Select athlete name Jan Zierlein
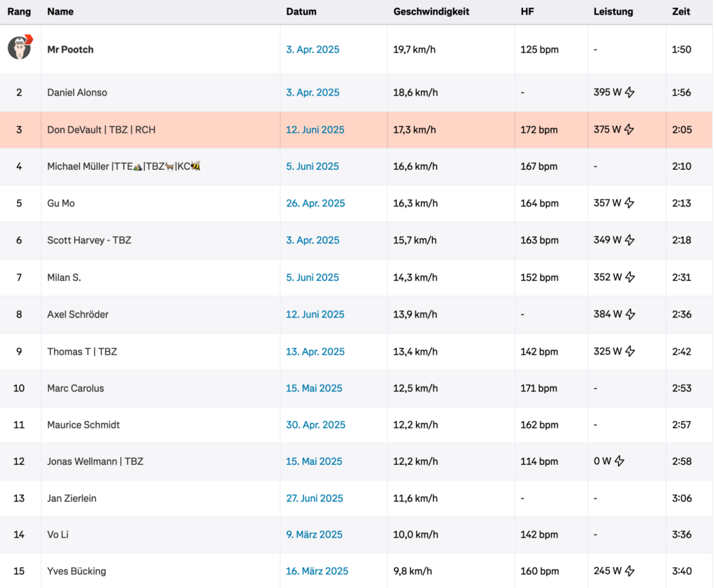716x588 pixels. [x=72, y=498]
